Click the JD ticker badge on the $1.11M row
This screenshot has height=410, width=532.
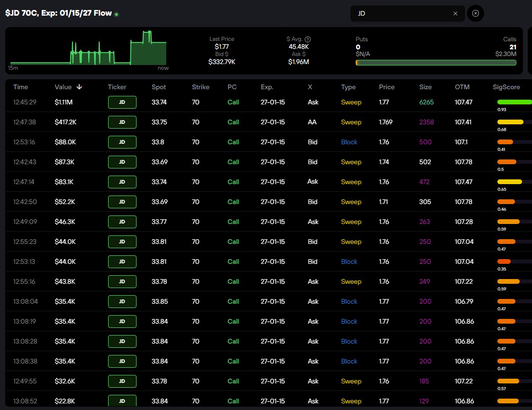coord(122,102)
